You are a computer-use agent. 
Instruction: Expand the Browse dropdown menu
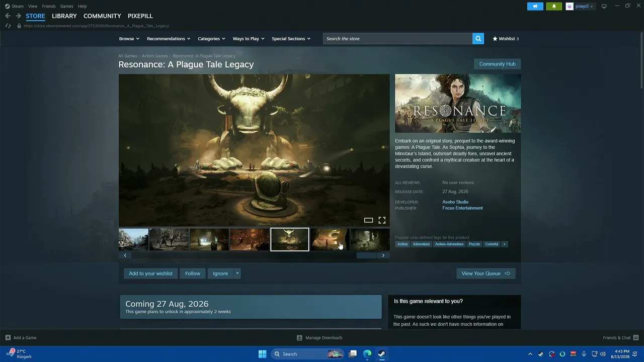tap(129, 39)
